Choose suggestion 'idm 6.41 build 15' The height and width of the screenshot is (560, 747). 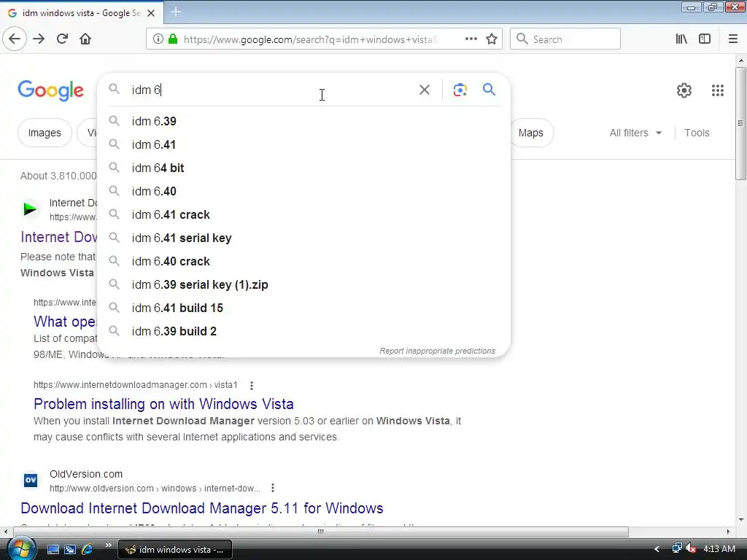[303, 308]
